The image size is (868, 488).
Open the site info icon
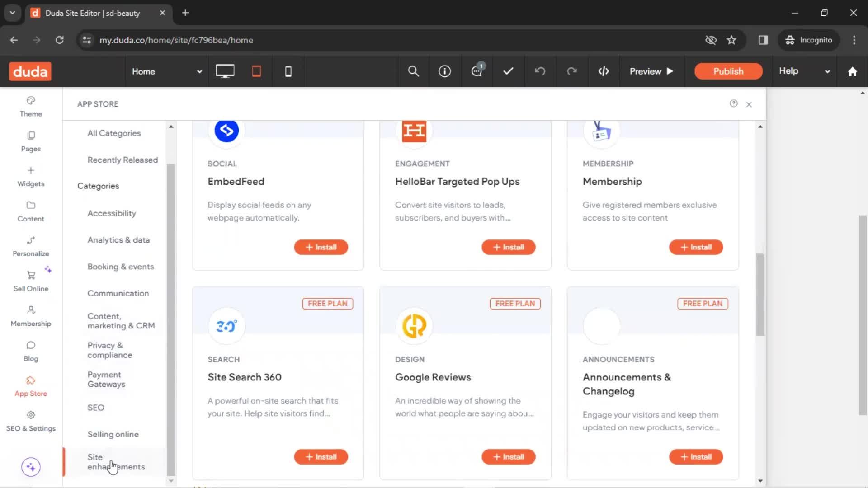[x=445, y=71]
